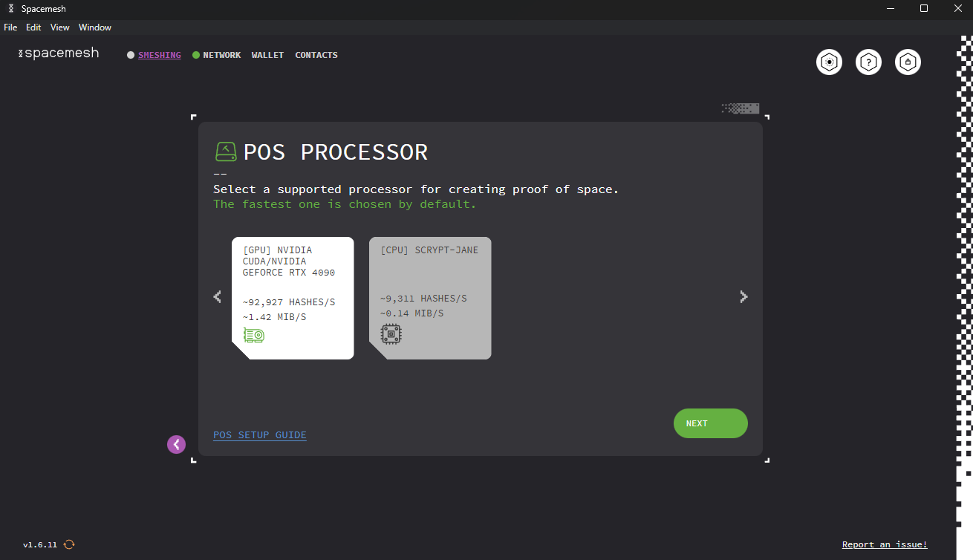Screen dimensions: 973x560
Task: Open the View menu
Action: (x=60, y=27)
